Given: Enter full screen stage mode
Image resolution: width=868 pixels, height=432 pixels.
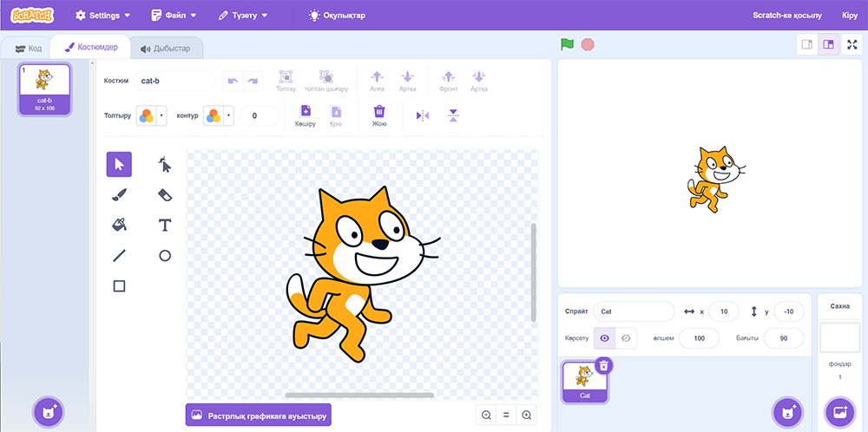Looking at the screenshot, I should pyautogui.click(x=852, y=44).
